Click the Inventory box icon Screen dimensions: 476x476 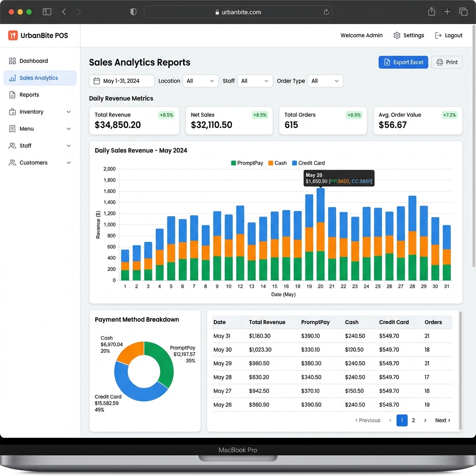click(x=13, y=112)
